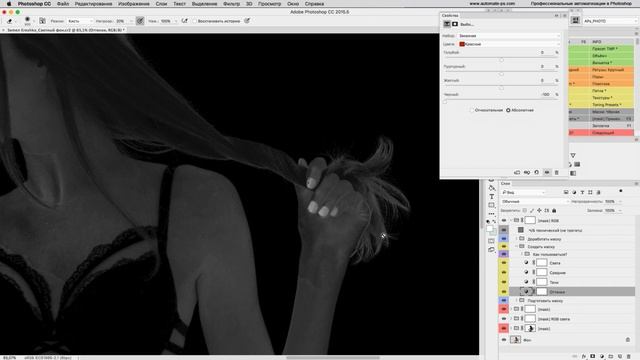This screenshot has height=360, width=640.
Task: Clip adjustment to layer icon
Action: 517,173
